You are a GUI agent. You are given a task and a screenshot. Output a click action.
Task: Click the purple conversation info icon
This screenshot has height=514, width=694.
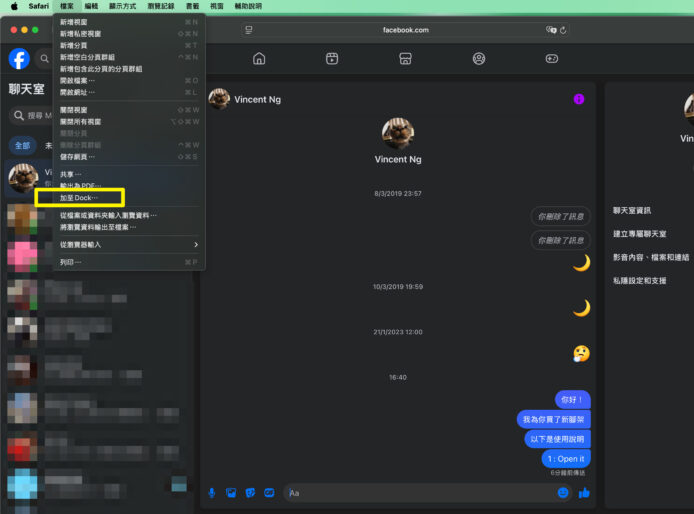pyautogui.click(x=579, y=99)
